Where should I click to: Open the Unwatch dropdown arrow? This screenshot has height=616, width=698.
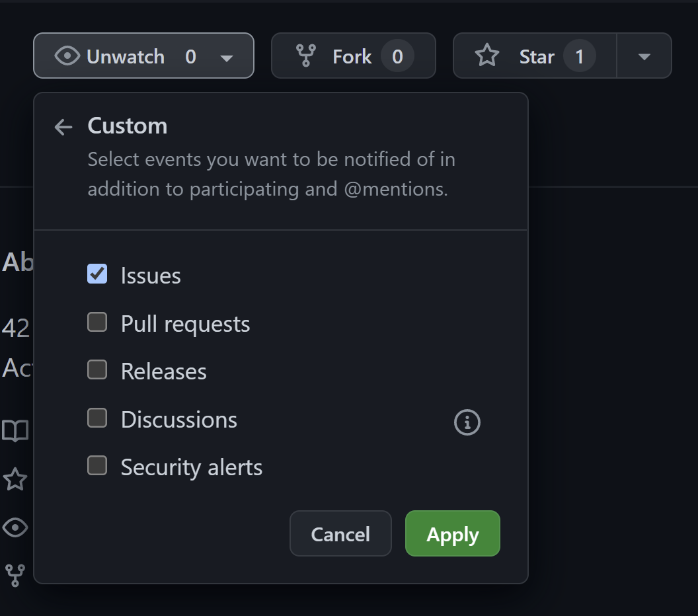pos(227,58)
